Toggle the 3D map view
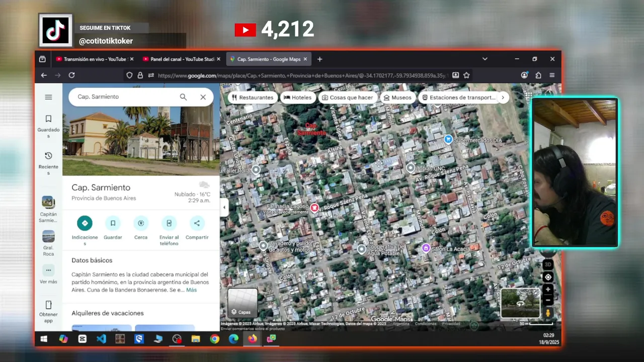The height and width of the screenshot is (362, 644). [548, 264]
